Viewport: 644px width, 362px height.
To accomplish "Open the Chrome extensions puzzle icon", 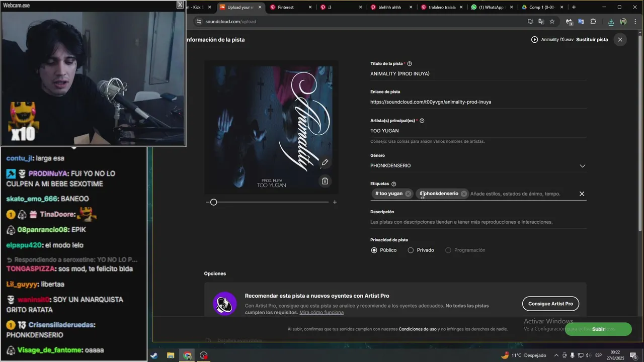I will (x=593, y=22).
